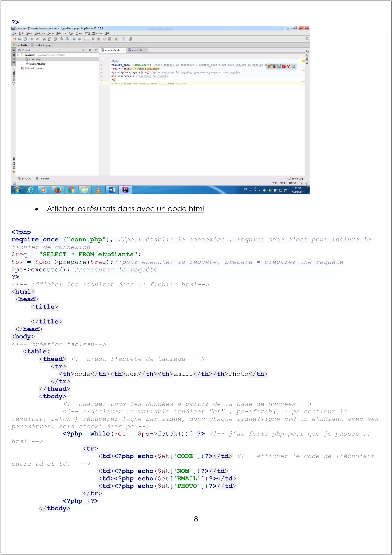The height and width of the screenshot is (555, 392).
Task: Open the VCS menu
Action: click(x=87, y=33)
